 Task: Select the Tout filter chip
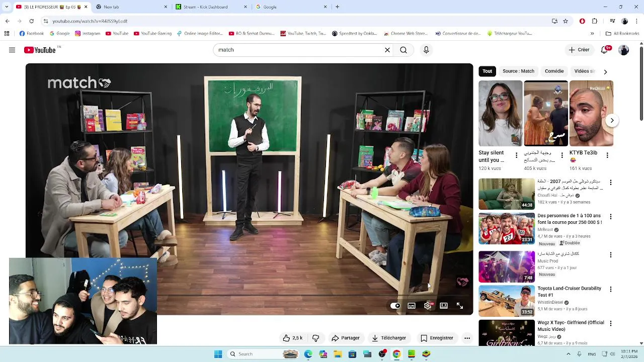coord(487,71)
